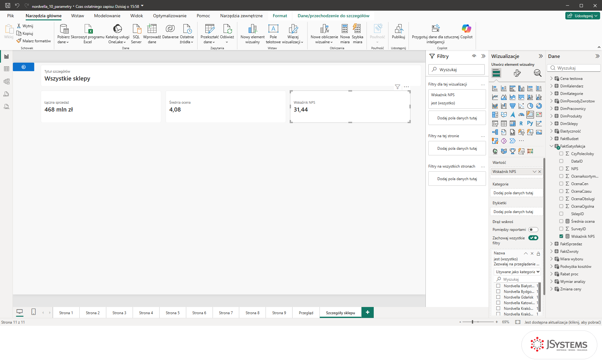This screenshot has height=364, width=602.
Task: Select the R script visual icon
Action: [521, 123]
